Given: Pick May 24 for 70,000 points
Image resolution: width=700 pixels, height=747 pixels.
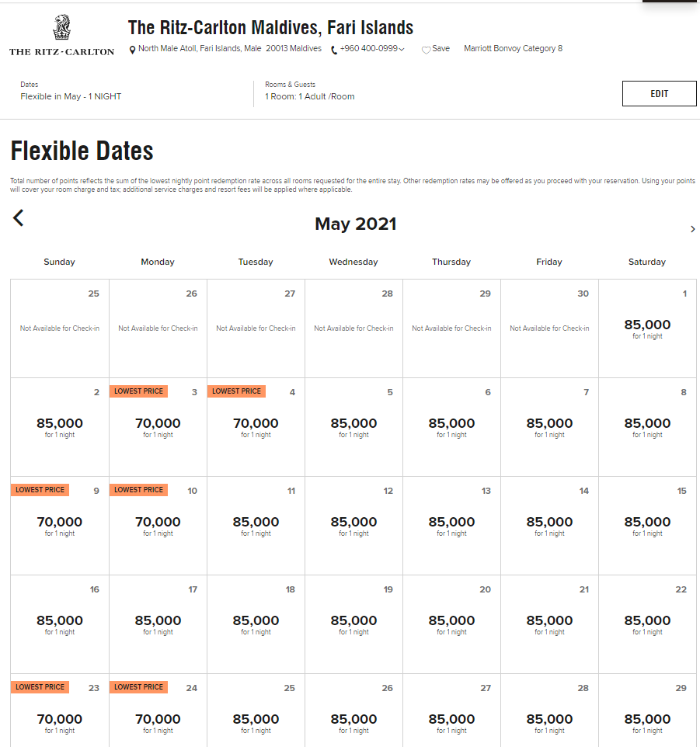Looking at the screenshot, I should coord(158,711).
